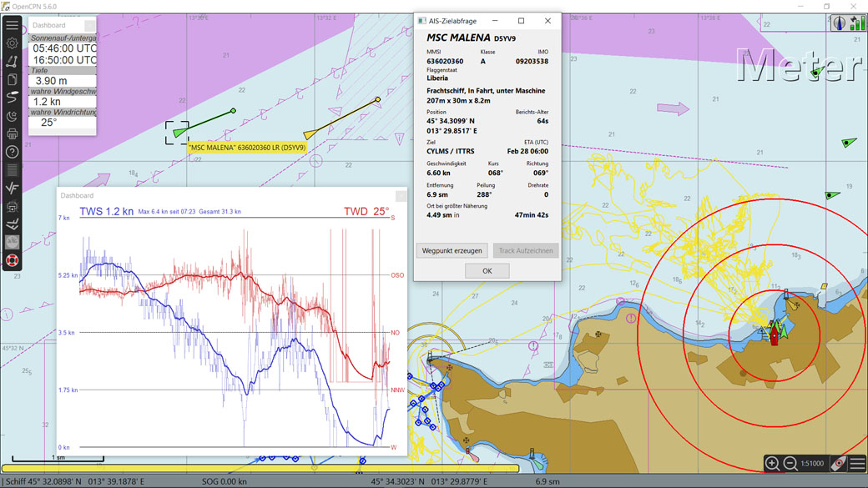Close the wind history Dashboard panel

pos(401,196)
